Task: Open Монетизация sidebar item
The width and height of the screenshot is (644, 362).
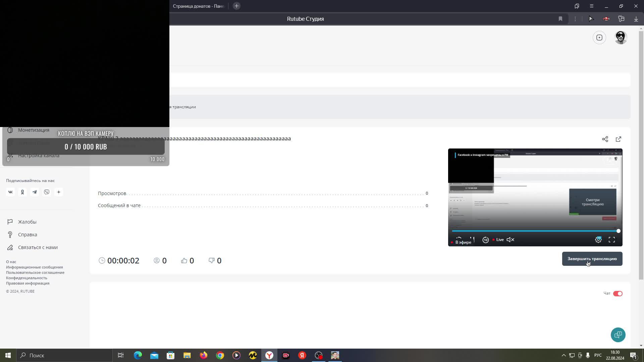Action: 34,130
